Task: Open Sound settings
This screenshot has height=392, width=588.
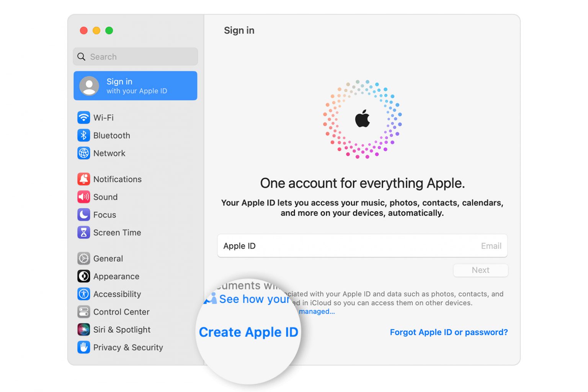Action: tap(105, 197)
